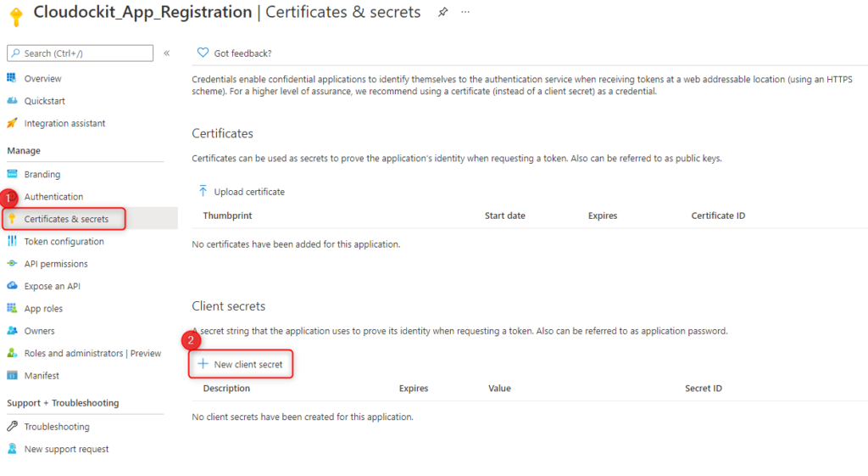
Task: Click the Quickstart cloud icon
Action: [12, 101]
